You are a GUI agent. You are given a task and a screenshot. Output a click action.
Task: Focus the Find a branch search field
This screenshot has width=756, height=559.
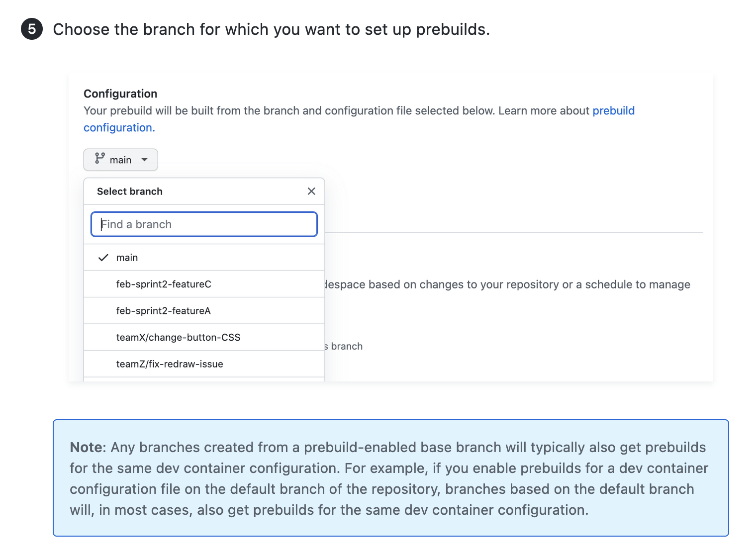tap(204, 224)
